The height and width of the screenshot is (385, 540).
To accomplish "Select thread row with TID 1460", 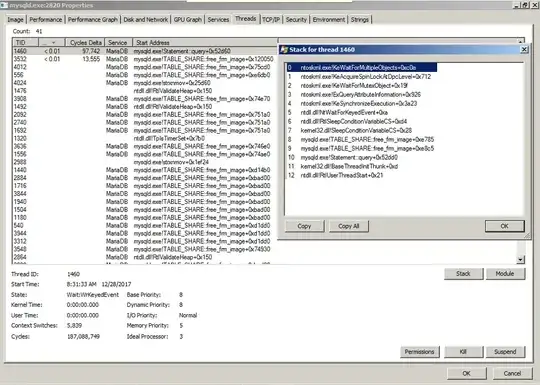I will pyautogui.click(x=145, y=51).
